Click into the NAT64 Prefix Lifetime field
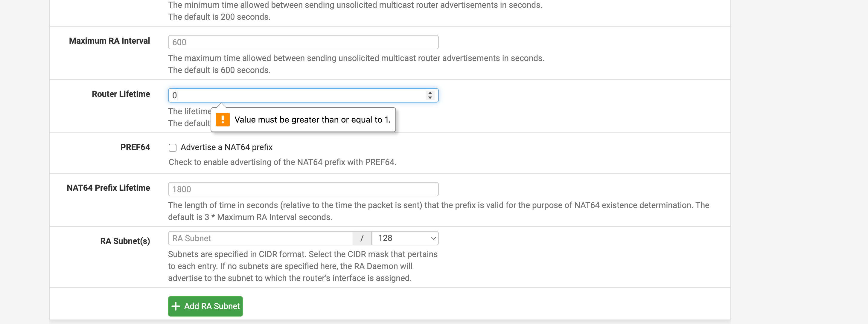The image size is (868, 324). coord(303,189)
